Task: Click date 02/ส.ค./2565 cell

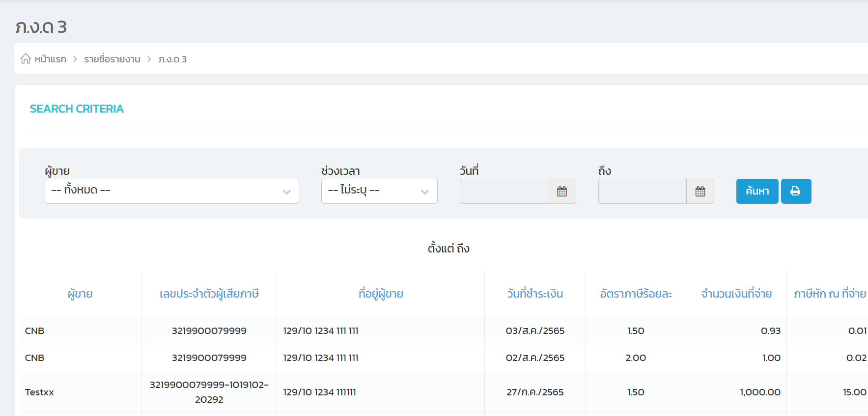Action: [535, 358]
